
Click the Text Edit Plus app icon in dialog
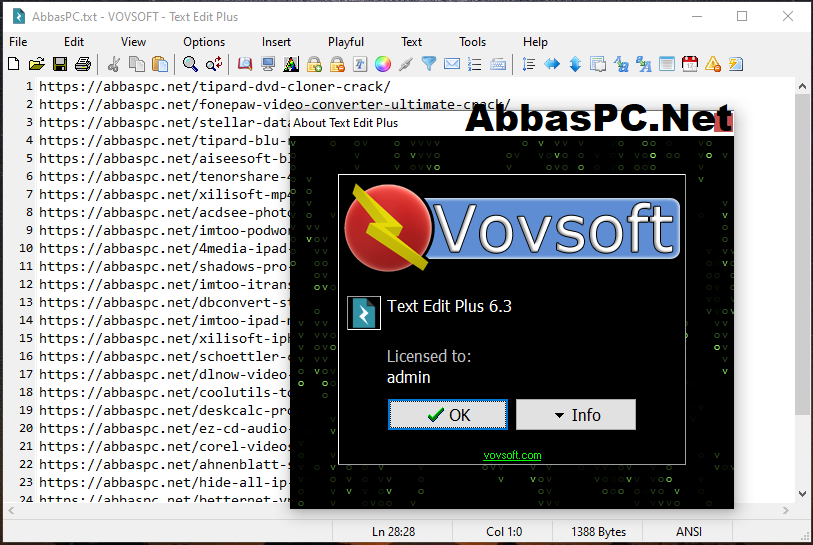tap(364, 313)
